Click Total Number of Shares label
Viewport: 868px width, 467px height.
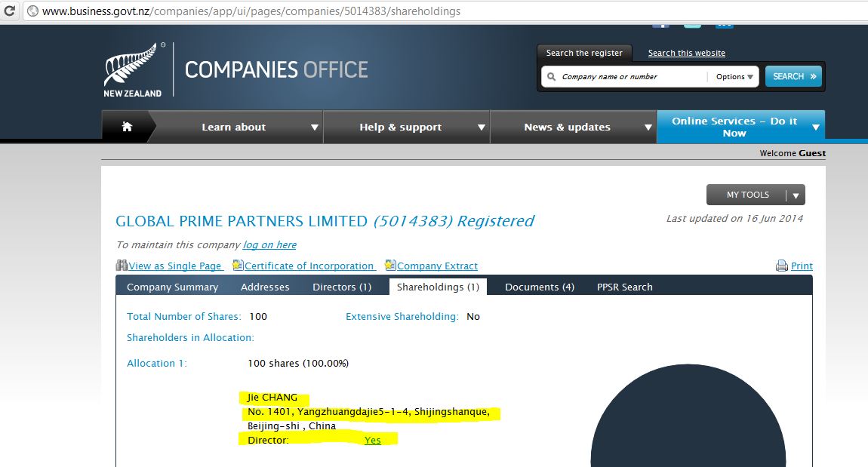click(183, 317)
